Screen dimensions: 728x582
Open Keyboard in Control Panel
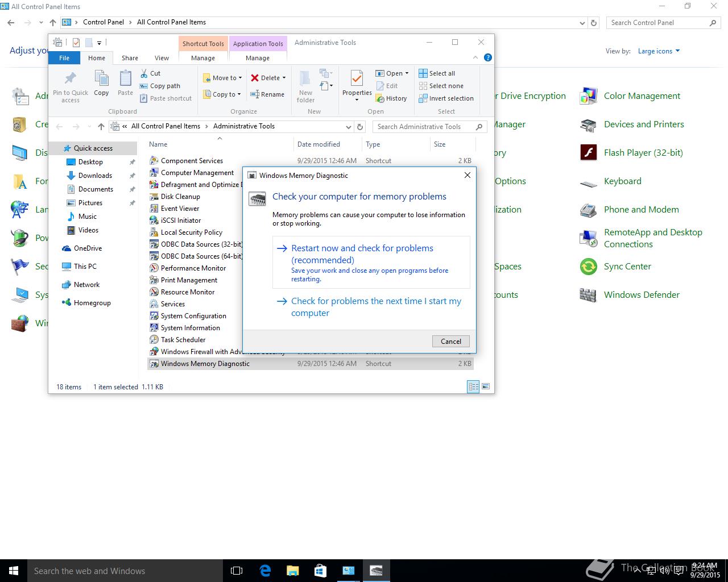[610, 181]
